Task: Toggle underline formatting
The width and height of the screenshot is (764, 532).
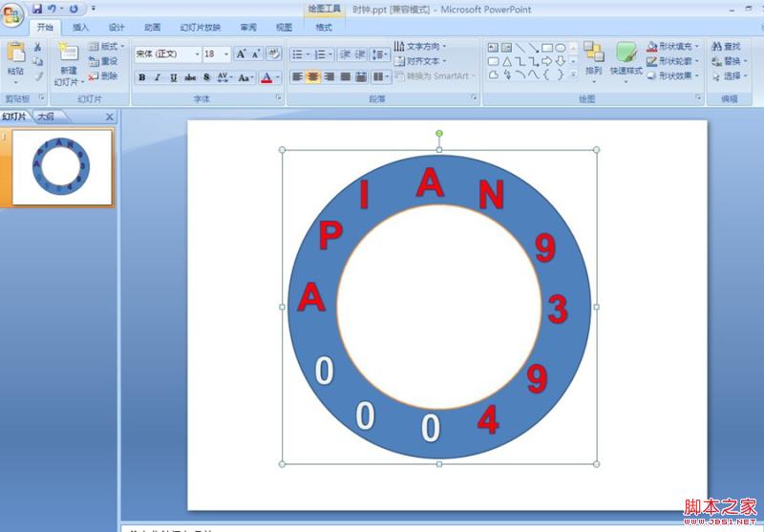Action: coord(174,77)
